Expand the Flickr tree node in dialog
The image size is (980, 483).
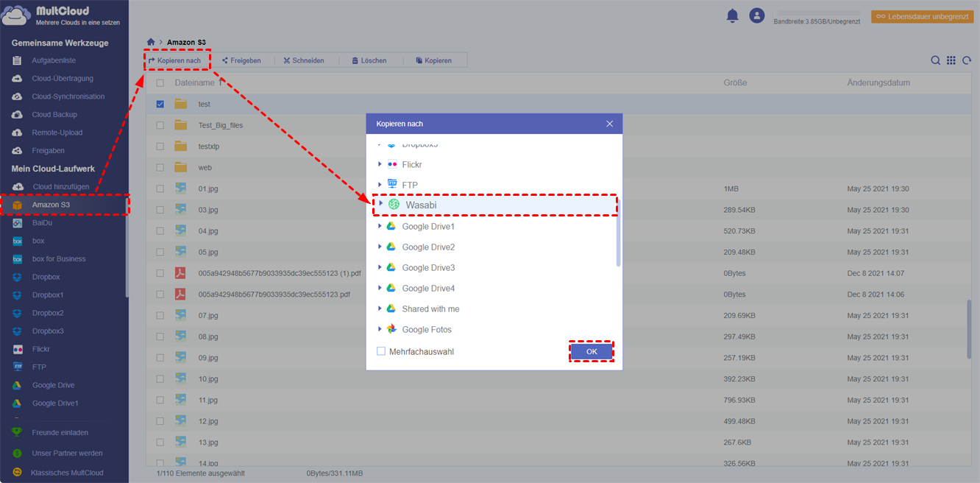380,164
